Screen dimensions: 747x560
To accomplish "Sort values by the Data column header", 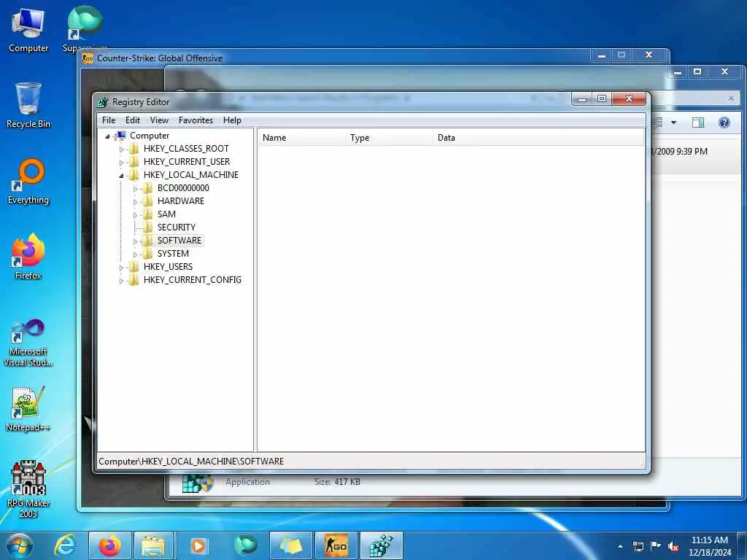I will (x=538, y=138).
